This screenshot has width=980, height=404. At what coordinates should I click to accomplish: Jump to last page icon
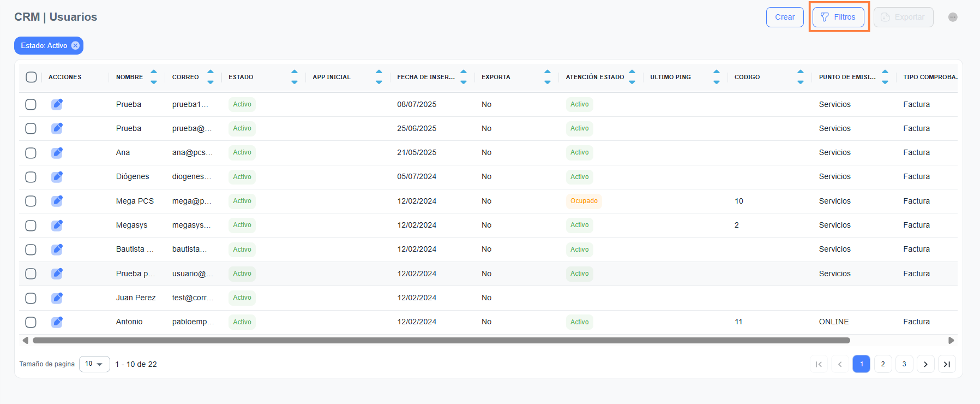tap(947, 364)
